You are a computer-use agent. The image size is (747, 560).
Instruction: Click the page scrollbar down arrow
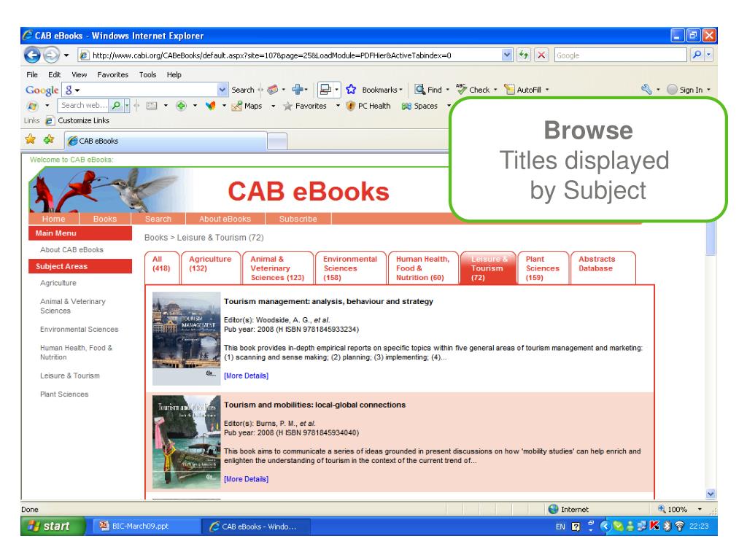click(x=711, y=494)
